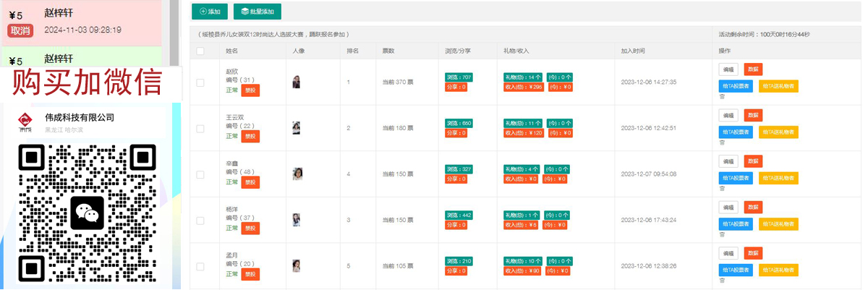Open 赵欣's portrait thumbnail
Image resolution: width=868 pixels, height=290 pixels.
297,82
